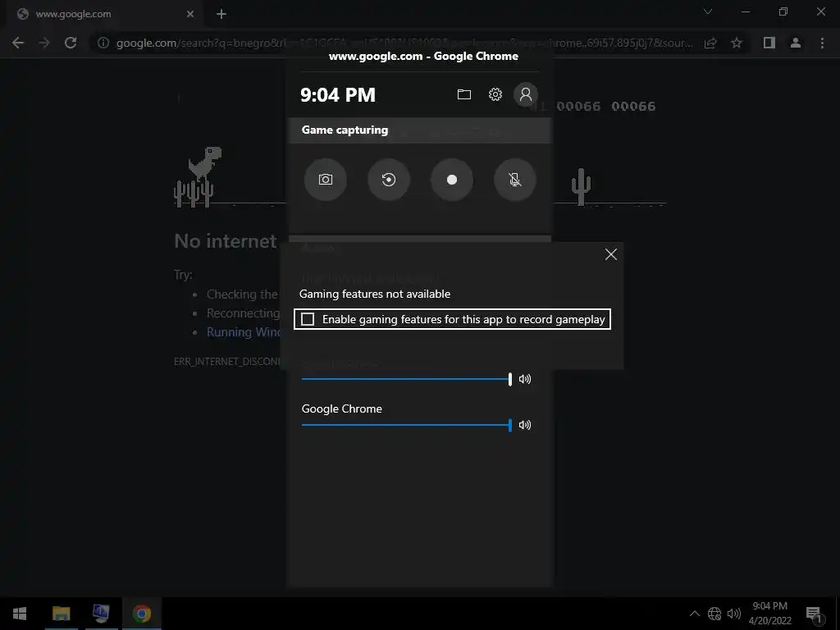Adjust the Google Chrome volume slider

click(407, 426)
